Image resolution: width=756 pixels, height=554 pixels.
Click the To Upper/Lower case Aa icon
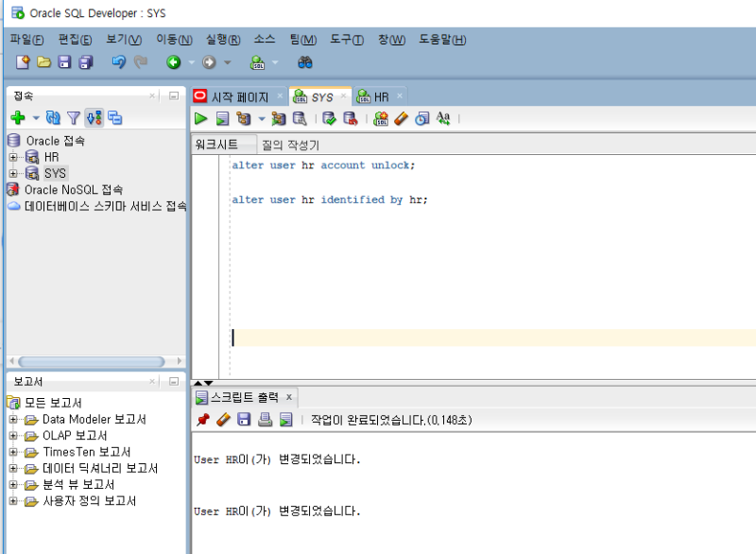tap(443, 118)
